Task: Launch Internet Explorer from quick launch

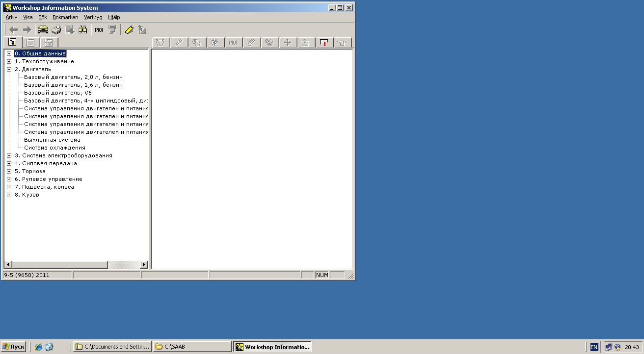Action: pyautogui.click(x=38, y=347)
